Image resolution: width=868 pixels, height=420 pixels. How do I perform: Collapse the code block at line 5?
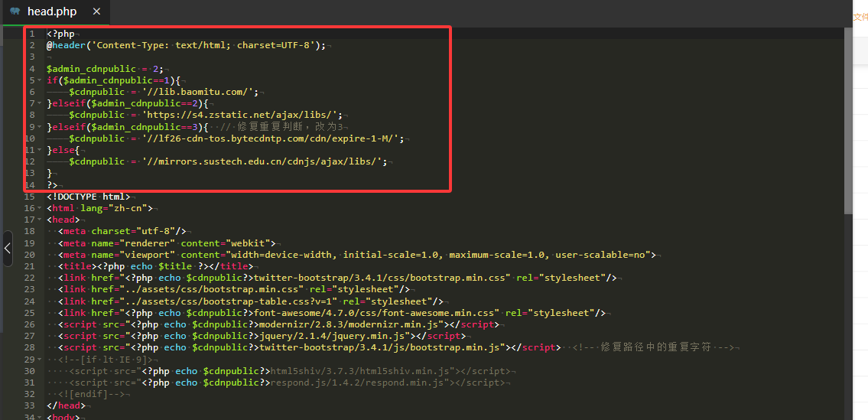point(40,80)
